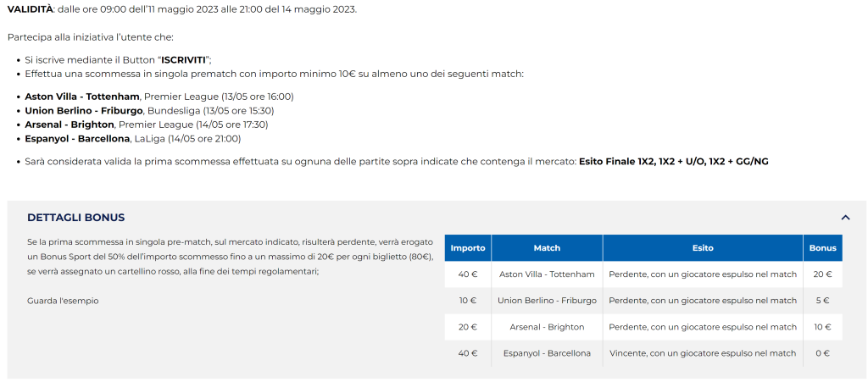
Task: Click the bold ISCRIVITI text
Action: click(x=183, y=59)
